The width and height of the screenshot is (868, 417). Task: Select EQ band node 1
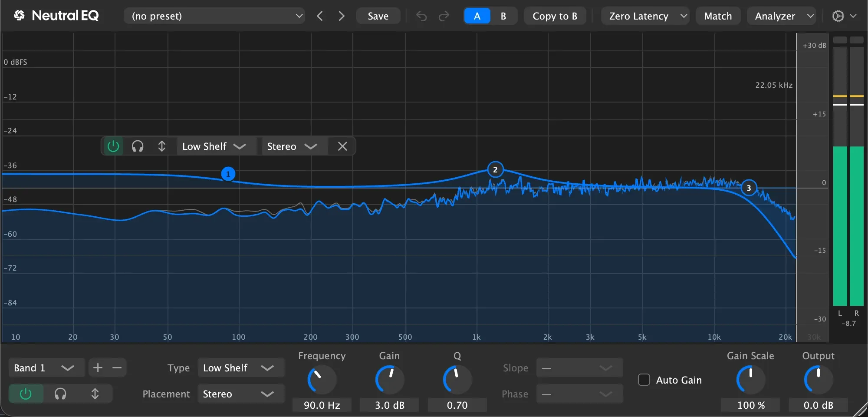tap(228, 174)
